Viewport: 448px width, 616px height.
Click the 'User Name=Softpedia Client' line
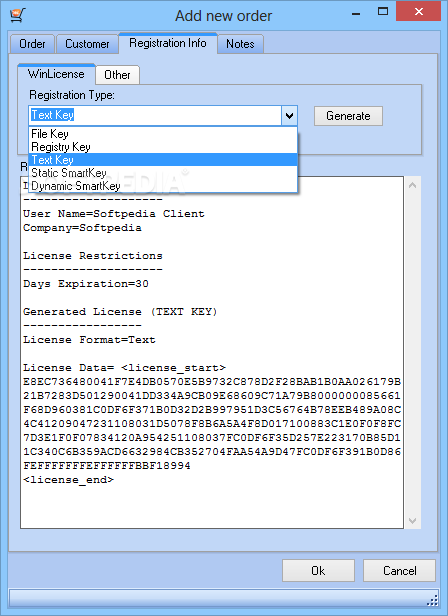(x=114, y=214)
